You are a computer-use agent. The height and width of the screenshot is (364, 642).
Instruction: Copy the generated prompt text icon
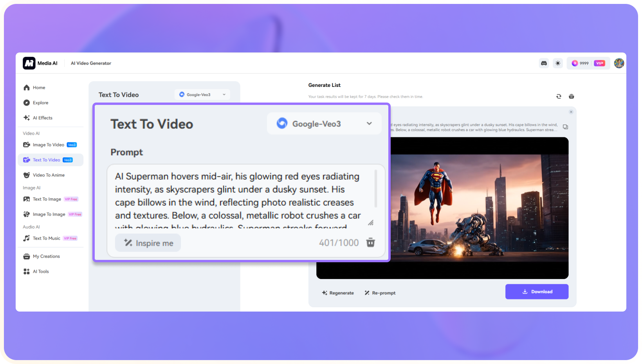click(x=565, y=127)
